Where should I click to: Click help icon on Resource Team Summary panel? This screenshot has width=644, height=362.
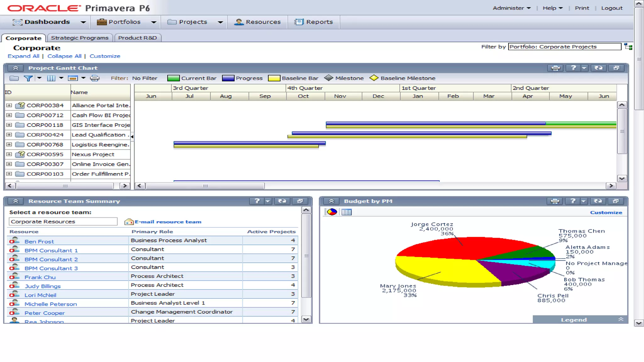pyautogui.click(x=257, y=201)
